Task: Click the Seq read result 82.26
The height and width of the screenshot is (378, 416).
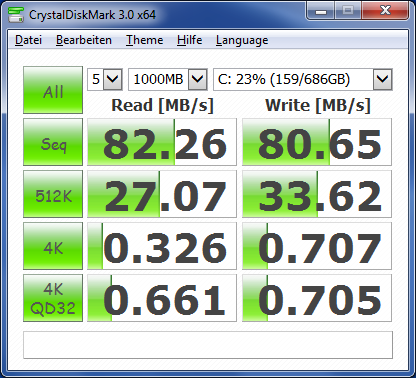Action: (x=162, y=142)
